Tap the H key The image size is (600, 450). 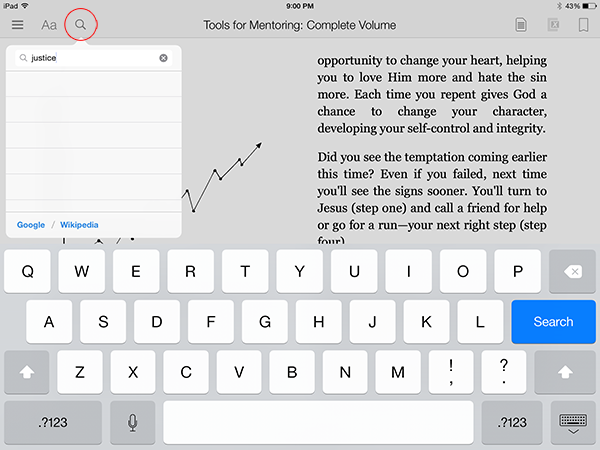tap(319, 322)
